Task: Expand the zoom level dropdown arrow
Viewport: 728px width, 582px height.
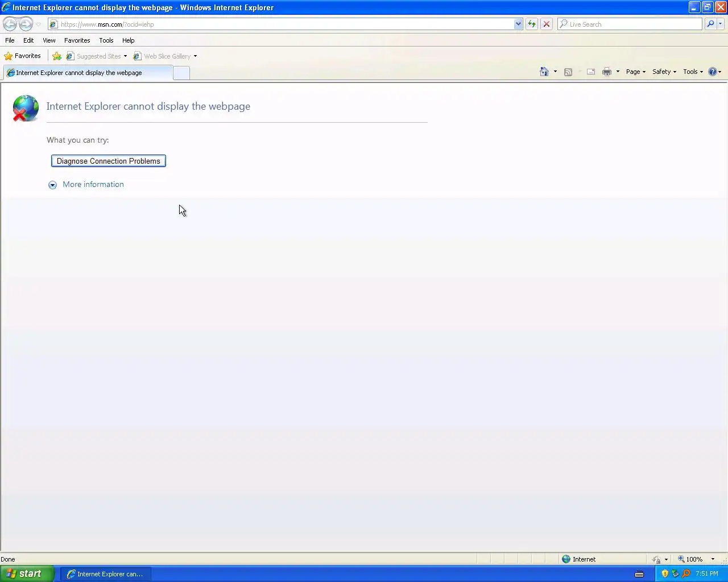Action: point(713,559)
